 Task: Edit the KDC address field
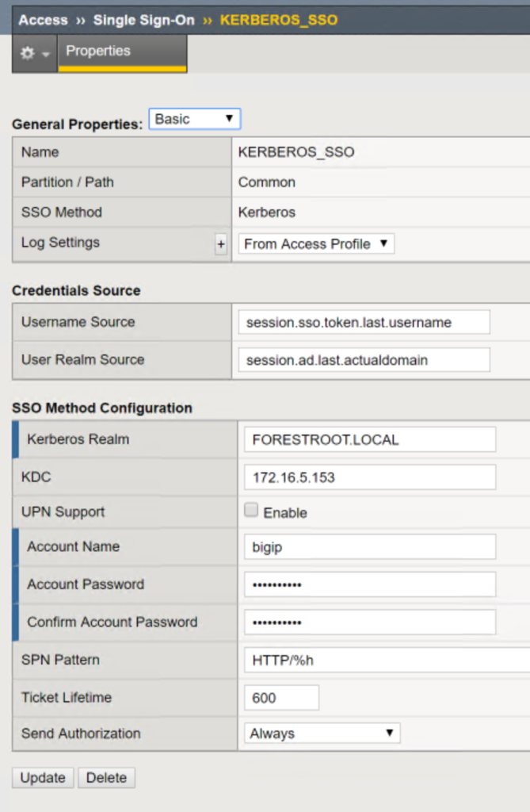(370, 477)
